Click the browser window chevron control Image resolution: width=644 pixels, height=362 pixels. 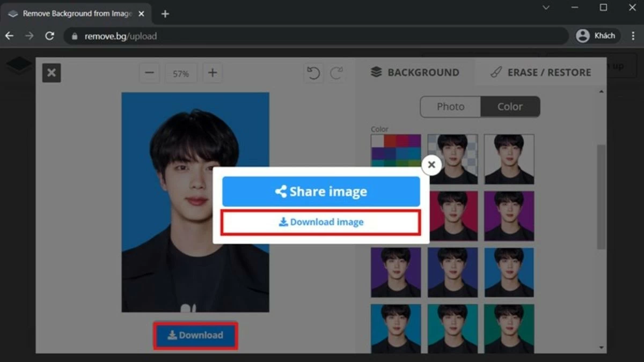[546, 8]
